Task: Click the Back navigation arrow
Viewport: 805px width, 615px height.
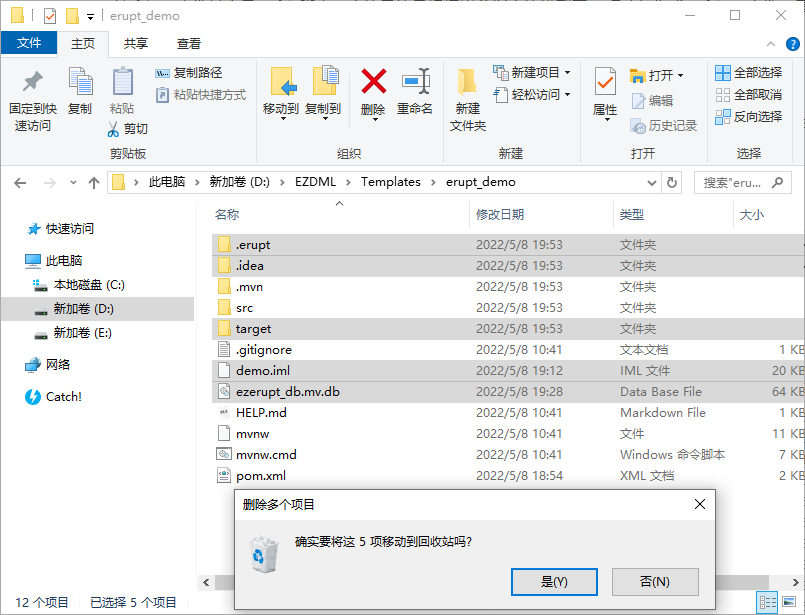Action: 20,183
